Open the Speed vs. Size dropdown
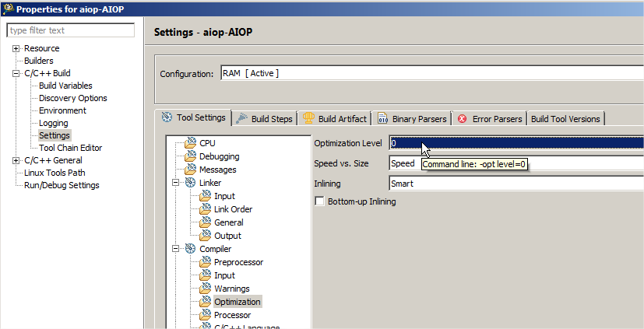 (516, 163)
